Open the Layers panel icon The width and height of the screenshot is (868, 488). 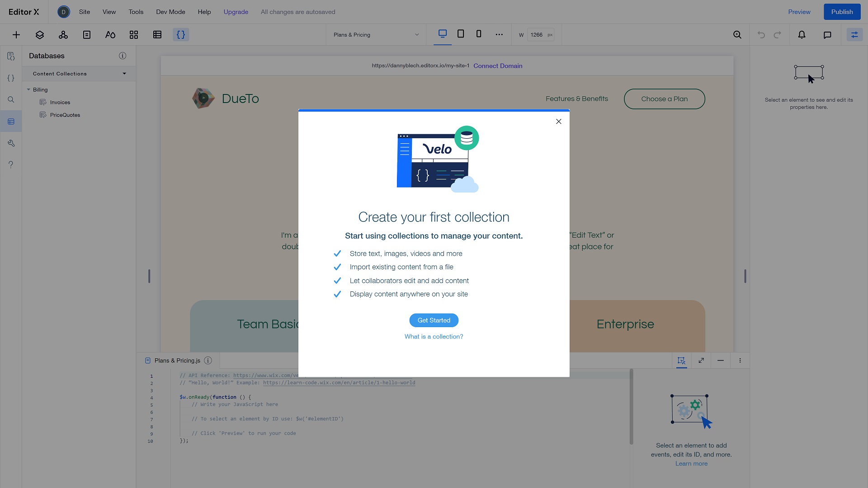[x=40, y=35]
